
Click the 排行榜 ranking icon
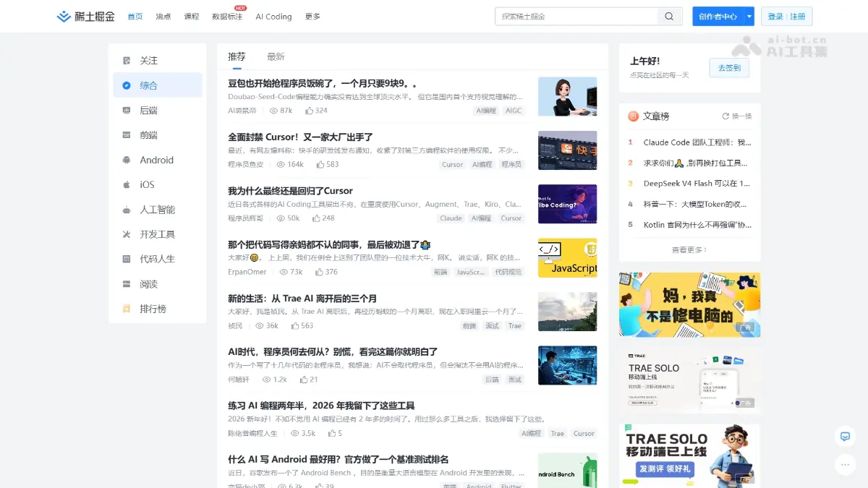click(127, 309)
